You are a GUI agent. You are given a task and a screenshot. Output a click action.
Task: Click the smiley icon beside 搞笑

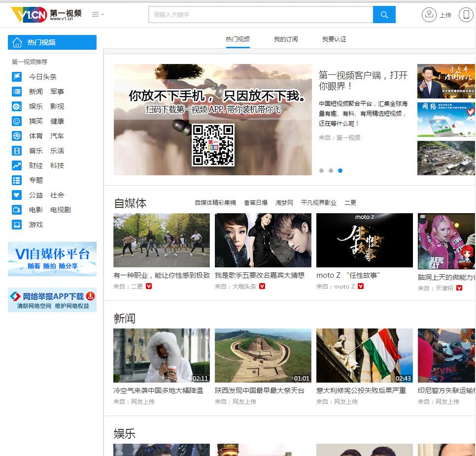[17, 121]
